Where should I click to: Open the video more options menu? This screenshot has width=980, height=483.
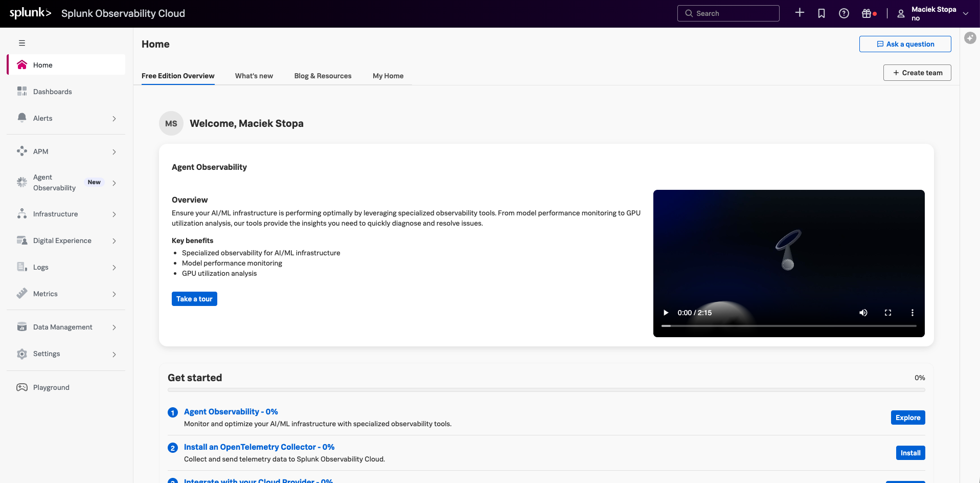913,313
